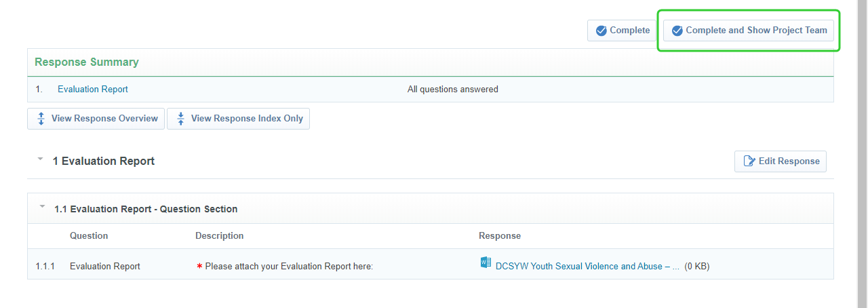The width and height of the screenshot is (868, 308).
Task: Click the red required asterisk in Description
Action: point(199,267)
